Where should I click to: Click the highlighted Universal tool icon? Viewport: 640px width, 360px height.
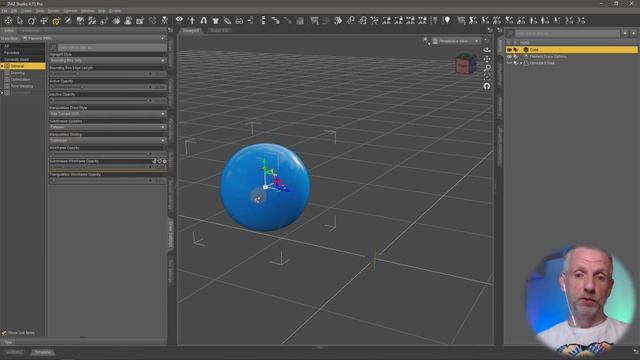[x=56, y=20]
